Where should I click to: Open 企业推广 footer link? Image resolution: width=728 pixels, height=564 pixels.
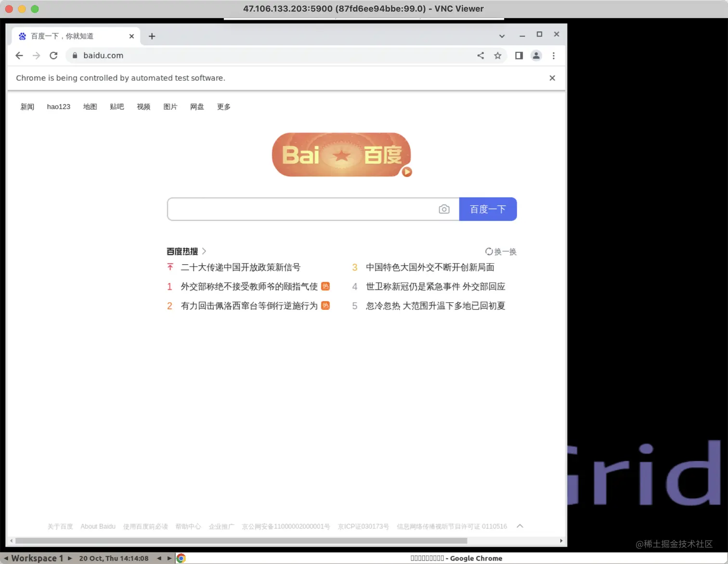221,526
